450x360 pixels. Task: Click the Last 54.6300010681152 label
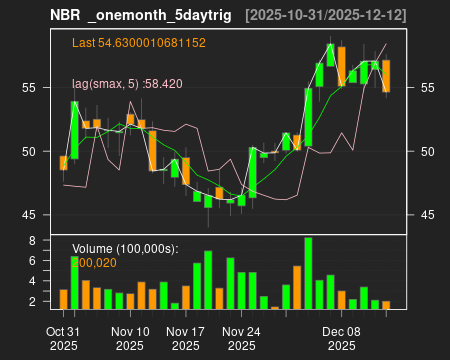139,43
